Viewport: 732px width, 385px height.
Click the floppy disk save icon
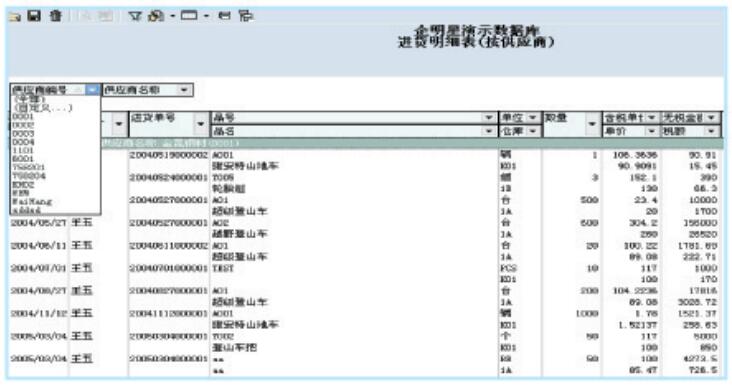point(34,16)
